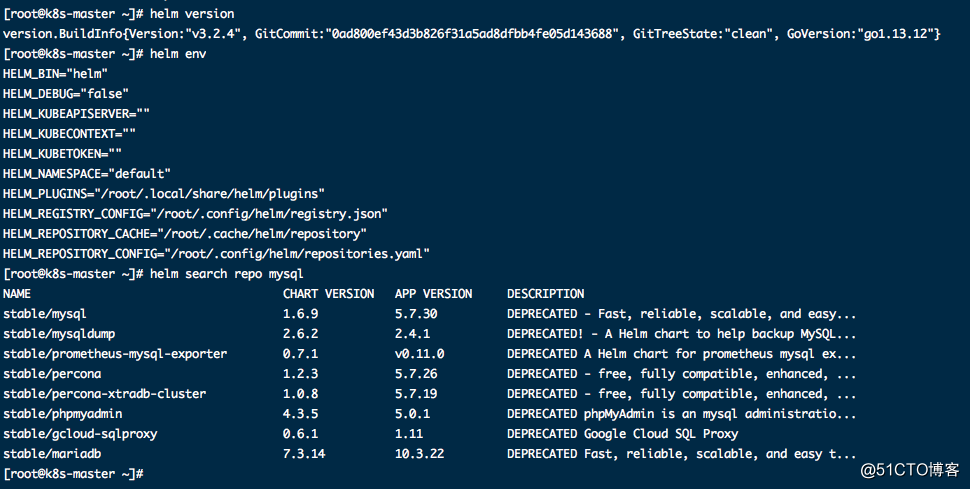Click the stable/mariadb chart name

pyautogui.click(x=52, y=454)
